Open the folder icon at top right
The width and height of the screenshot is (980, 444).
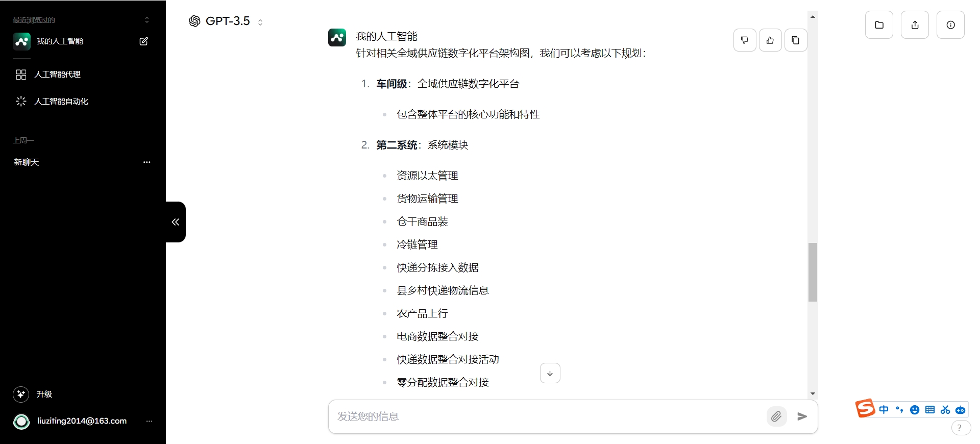pos(879,24)
